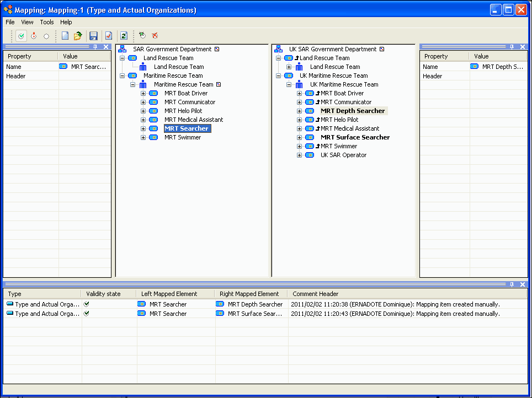
Task: Create a new mapping with blank page icon
Action: pos(65,36)
